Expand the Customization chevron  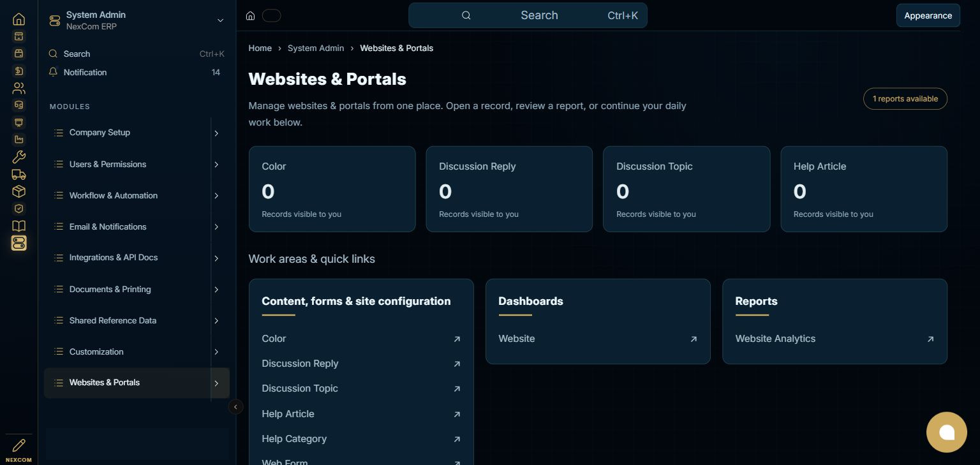click(x=216, y=352)
